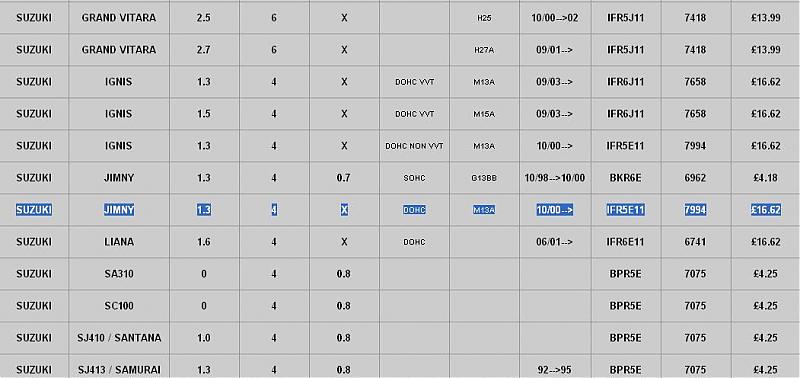800x378 pixels.
Task: Select the highlighted 7994 stock number
Action: tap(695, 210)
